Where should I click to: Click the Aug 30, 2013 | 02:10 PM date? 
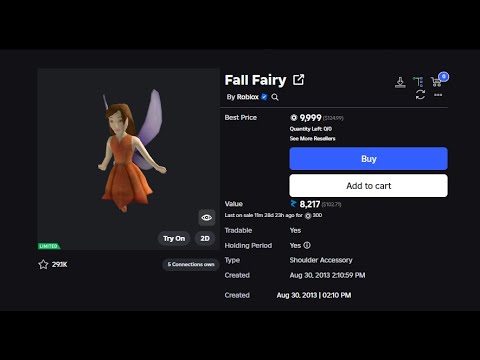[314, 295]
